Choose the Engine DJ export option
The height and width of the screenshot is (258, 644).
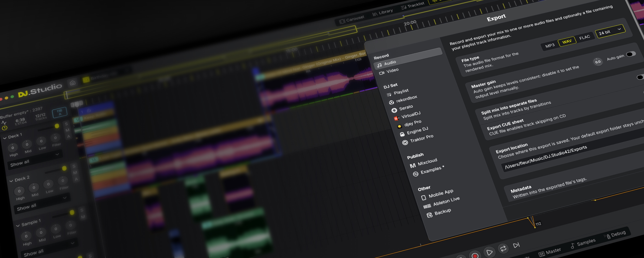point(414,132)
